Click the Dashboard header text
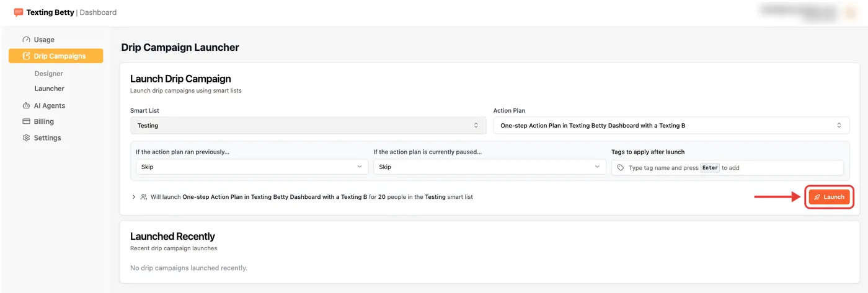 98,12
